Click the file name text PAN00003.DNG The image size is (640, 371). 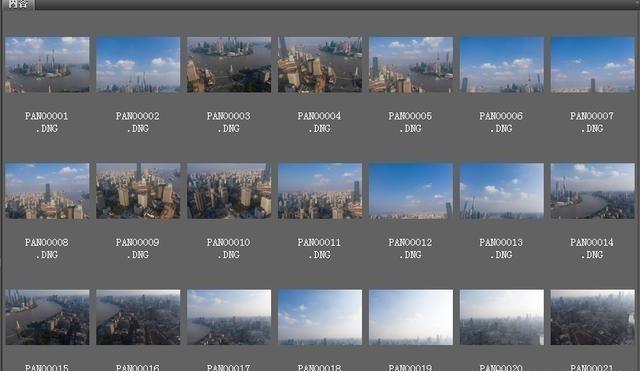pyautogui.click(x=229, y=122)
